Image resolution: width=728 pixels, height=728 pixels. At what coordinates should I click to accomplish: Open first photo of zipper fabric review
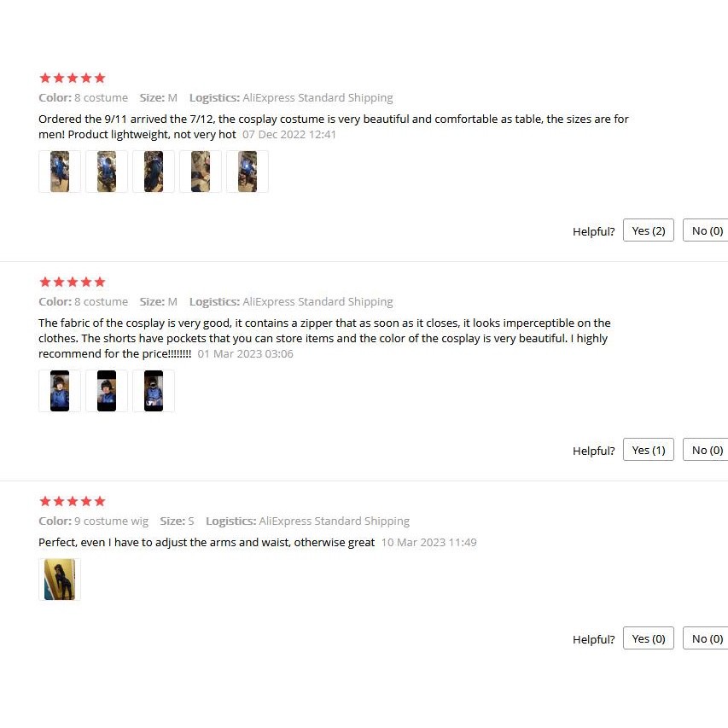click(60, 391)
